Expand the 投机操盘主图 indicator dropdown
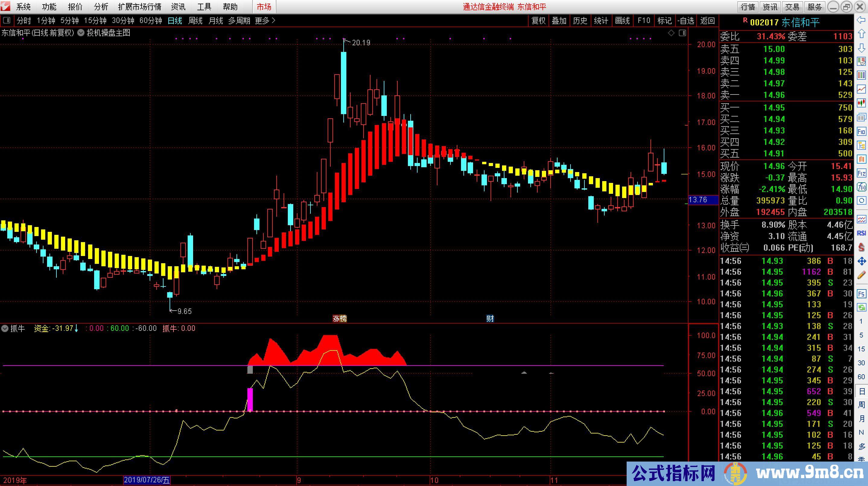This screenshot has height=486, width=868. pos(81,33)
